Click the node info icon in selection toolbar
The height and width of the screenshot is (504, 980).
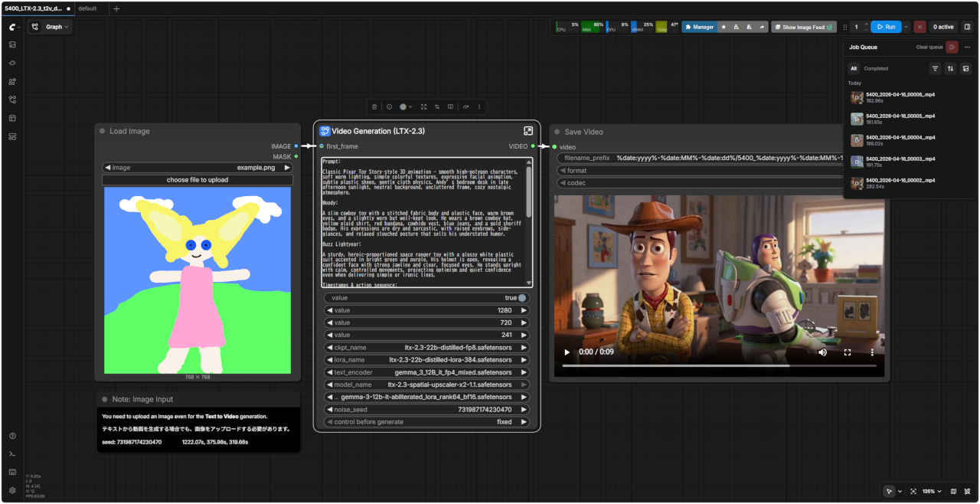[x=389, y=106]
